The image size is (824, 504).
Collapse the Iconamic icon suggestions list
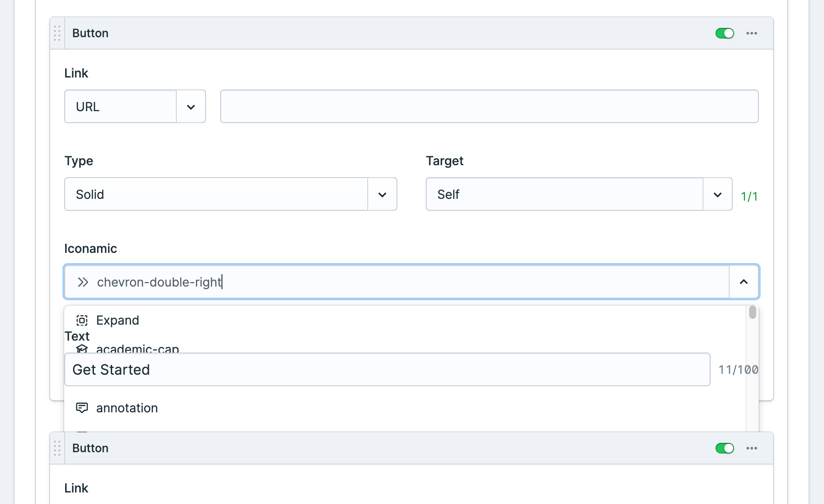[744, 282]
